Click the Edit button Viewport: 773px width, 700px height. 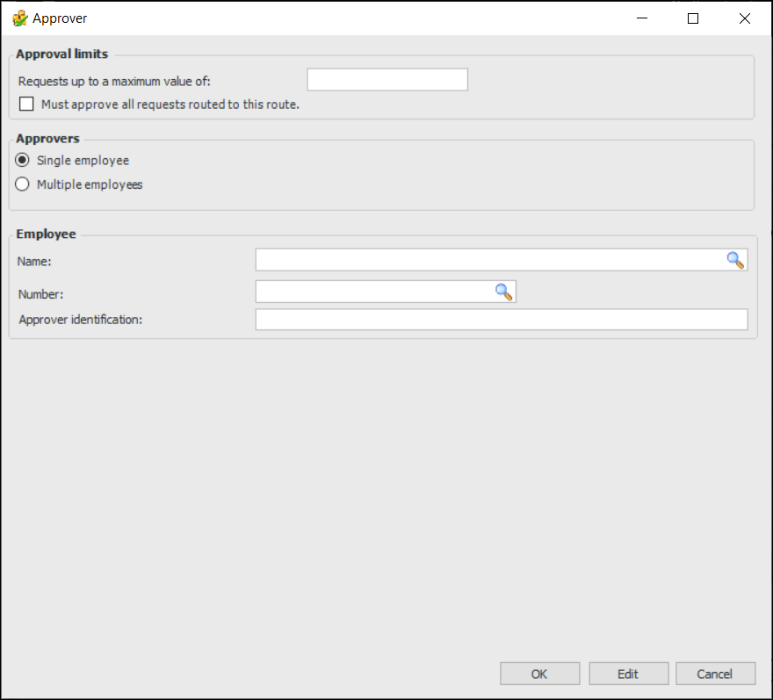point(629,674)
